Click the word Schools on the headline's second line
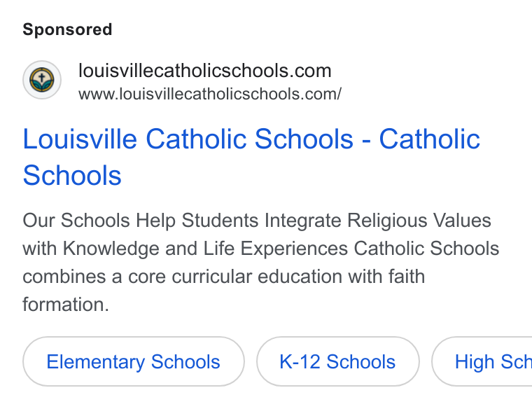Image resolution: width=532 pixels, height=409 pixels. point(72,175)
